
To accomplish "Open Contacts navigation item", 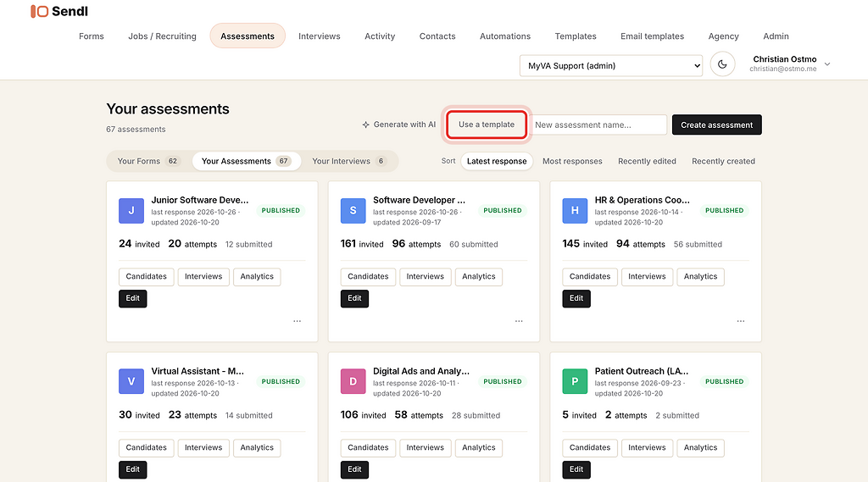I will click(x=437, y=36).
